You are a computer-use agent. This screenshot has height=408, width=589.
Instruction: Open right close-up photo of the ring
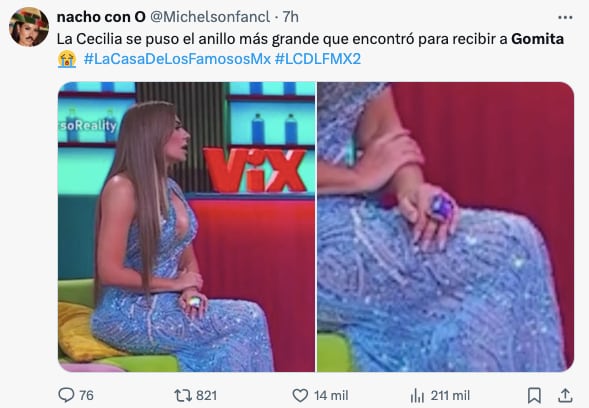pos(446,227)
